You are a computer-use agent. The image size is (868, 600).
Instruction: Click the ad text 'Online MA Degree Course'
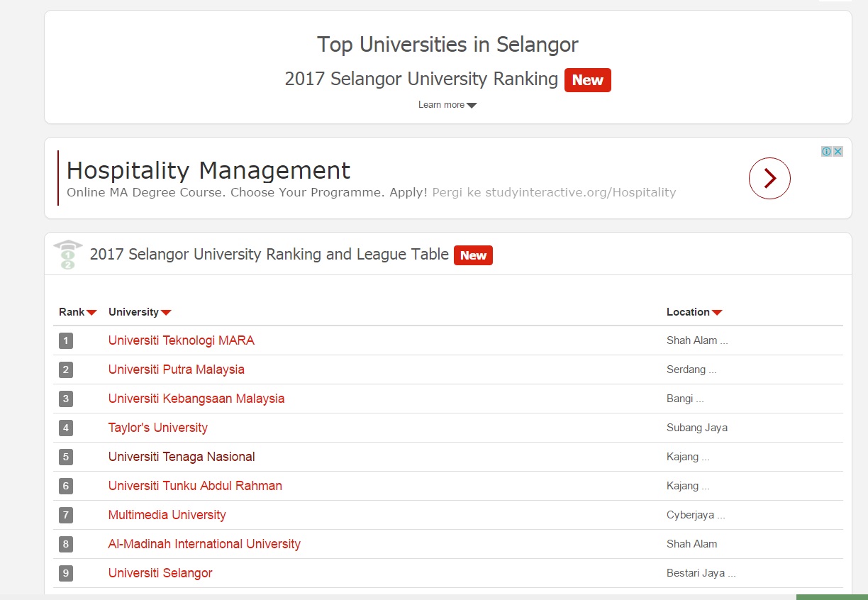tap(145, 192)
